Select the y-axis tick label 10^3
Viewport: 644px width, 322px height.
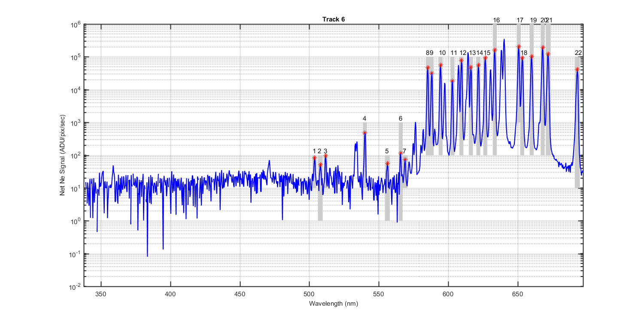pyautogui.click(x=76, y=123)
